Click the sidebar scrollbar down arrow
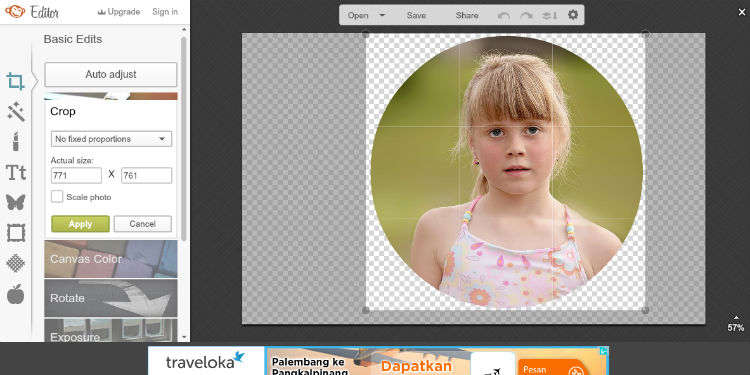Image resolution: width=750 pixels, height=375 pixels. [184, 337]
